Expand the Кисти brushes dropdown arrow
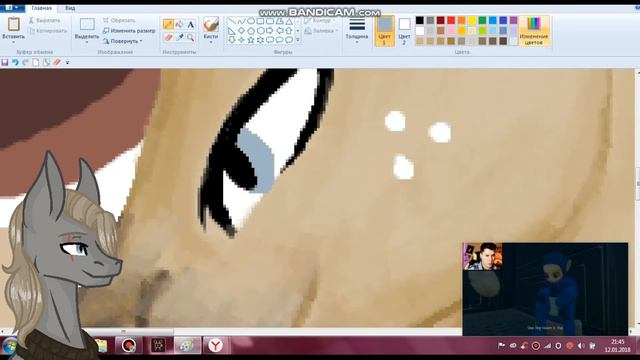 click(x=211, y=41)
